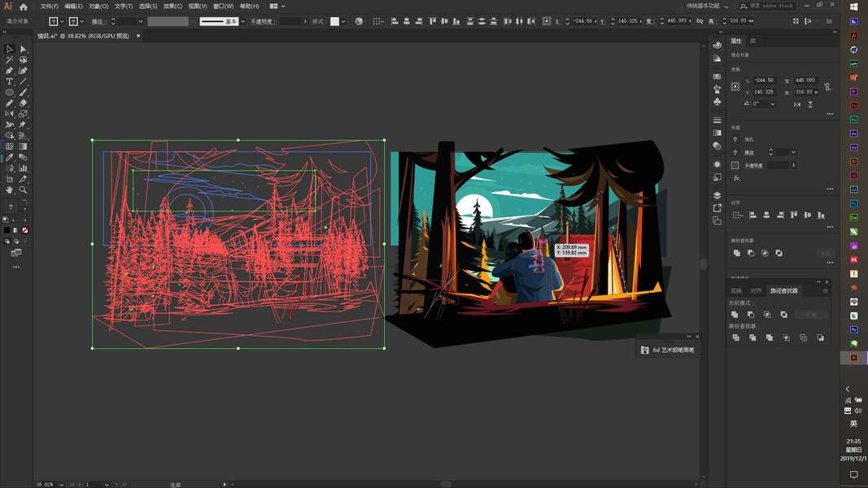Toggle constrain proportions link in control bar
This screenshot has width=868, height=488.
(x=700, y=21)
